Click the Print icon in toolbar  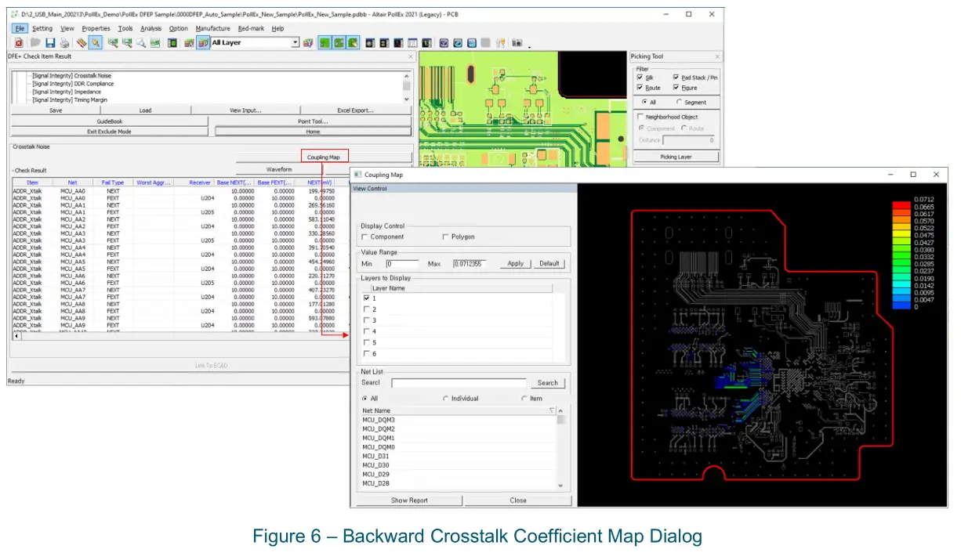[64, 43]
